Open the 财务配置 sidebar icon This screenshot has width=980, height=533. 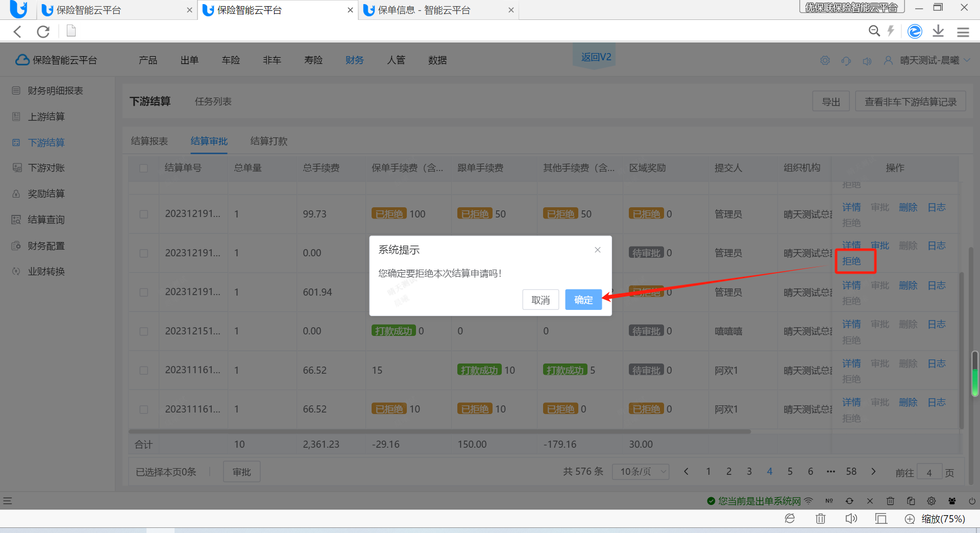16,246
